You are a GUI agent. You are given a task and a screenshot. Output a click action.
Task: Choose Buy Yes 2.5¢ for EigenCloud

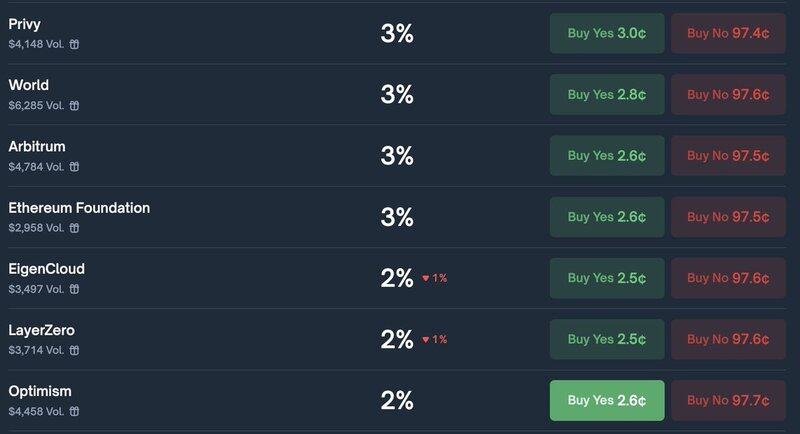coord(606,278)
